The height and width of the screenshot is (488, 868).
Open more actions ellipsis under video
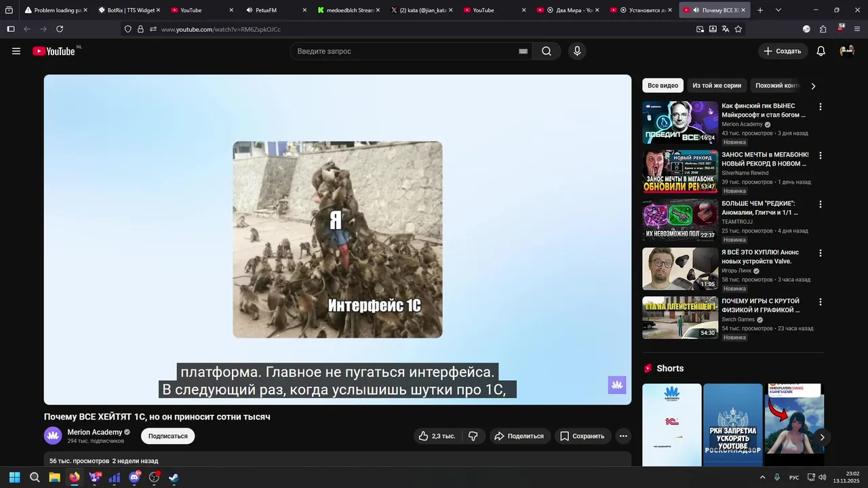(x=623, y=436)
